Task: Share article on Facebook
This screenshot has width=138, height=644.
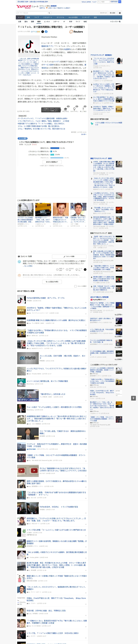Action: (x=46, y=32)
